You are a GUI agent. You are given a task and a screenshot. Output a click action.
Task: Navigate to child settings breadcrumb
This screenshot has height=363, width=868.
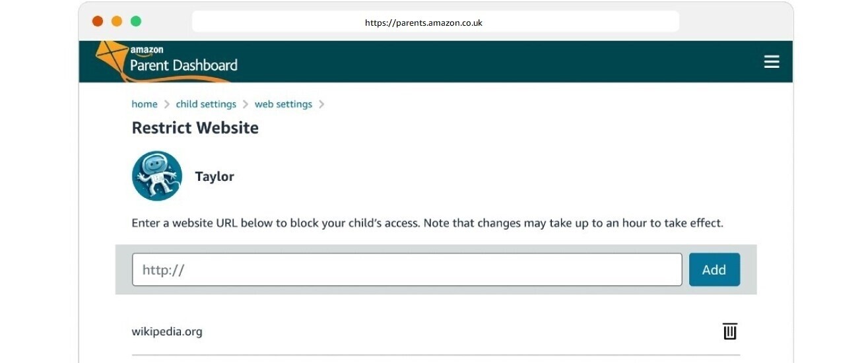206,104
